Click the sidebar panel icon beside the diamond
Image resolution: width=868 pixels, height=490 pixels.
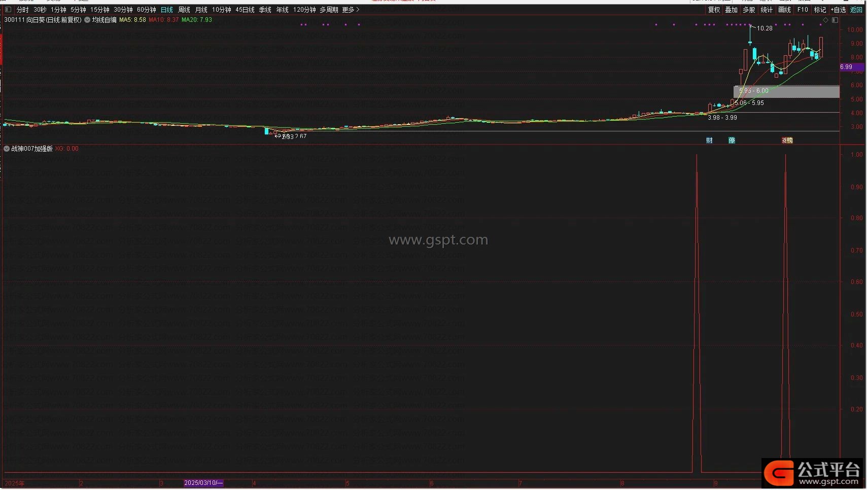[835, 20]
